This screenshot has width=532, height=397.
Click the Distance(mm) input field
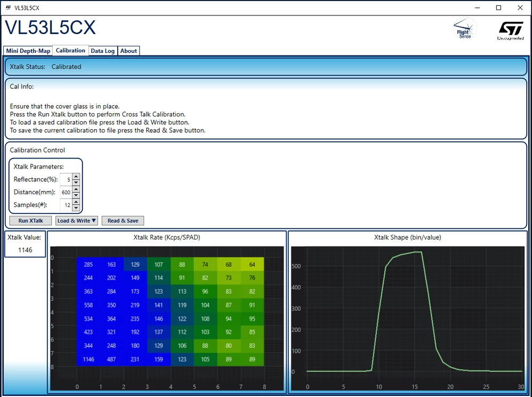coord(66,192)
